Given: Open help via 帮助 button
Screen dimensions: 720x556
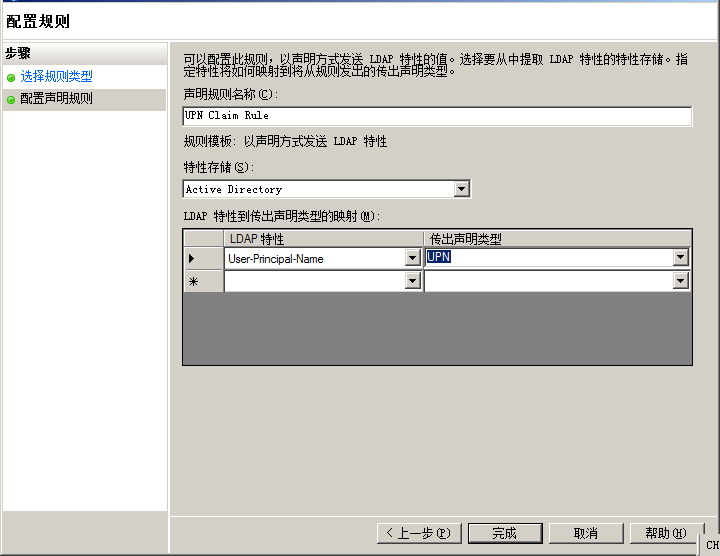Looking at the screenshot, I should click(x=666, y=533).
